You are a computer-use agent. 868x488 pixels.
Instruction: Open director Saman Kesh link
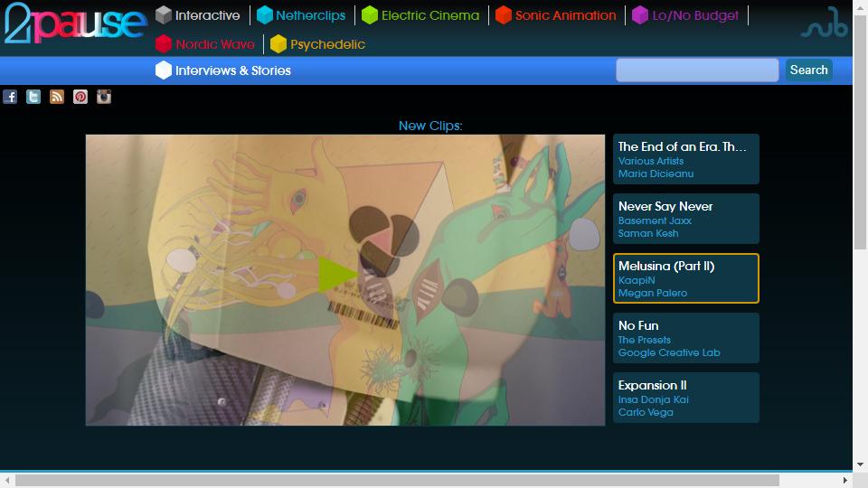647,233
